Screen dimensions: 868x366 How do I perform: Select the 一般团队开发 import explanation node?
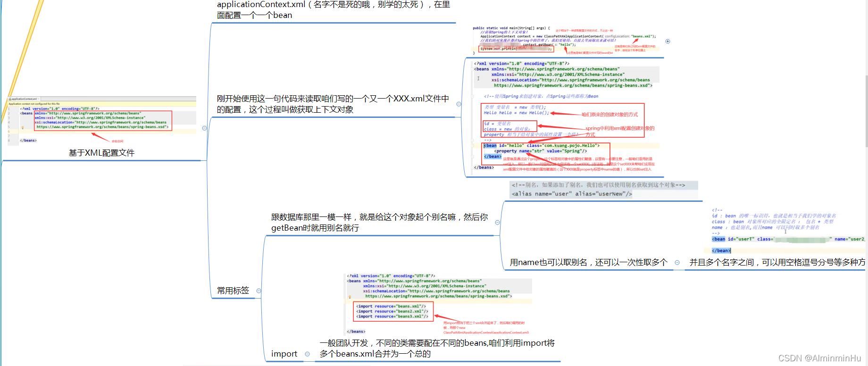pos(437,349)
